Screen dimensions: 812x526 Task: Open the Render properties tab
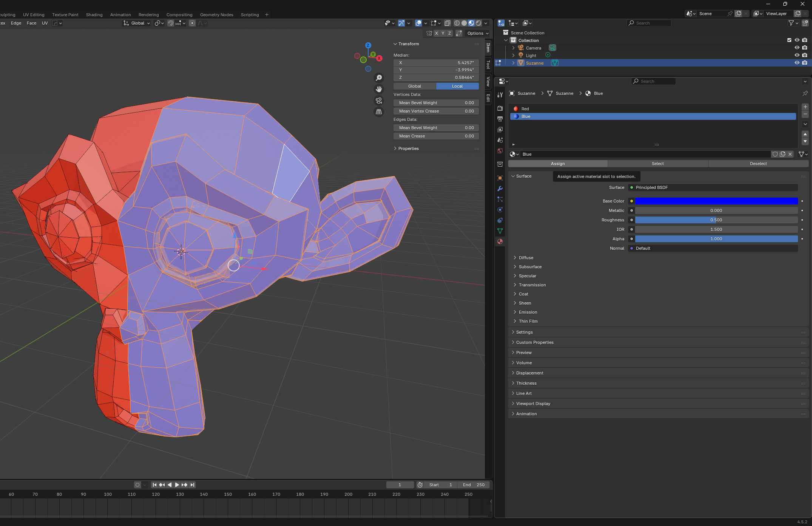coord(500,108)
